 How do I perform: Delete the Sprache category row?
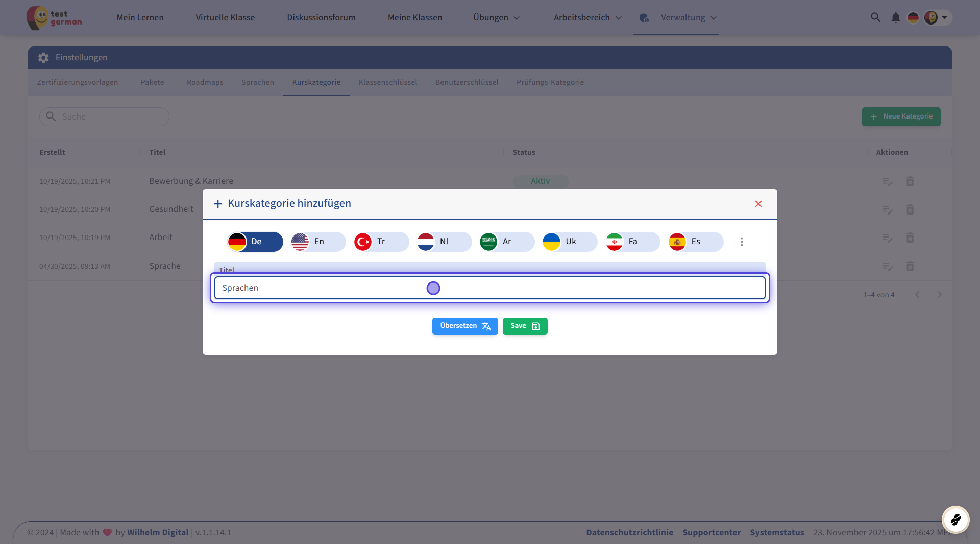910,266
